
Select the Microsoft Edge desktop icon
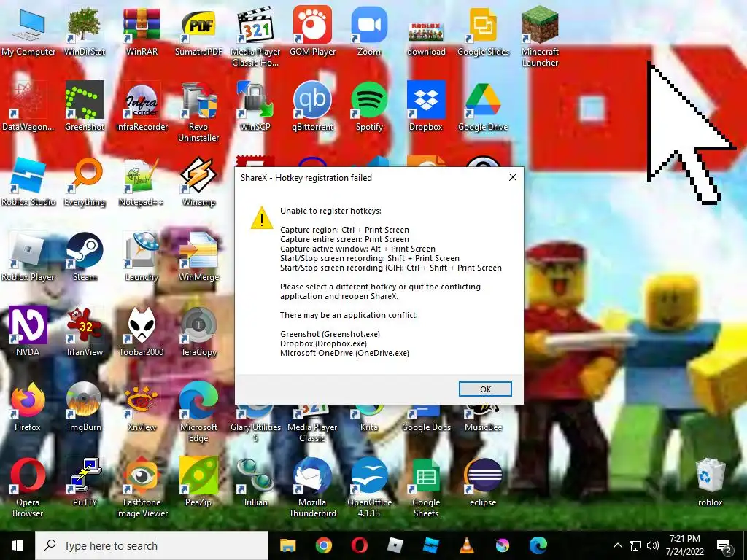click(x=198, y=413)
